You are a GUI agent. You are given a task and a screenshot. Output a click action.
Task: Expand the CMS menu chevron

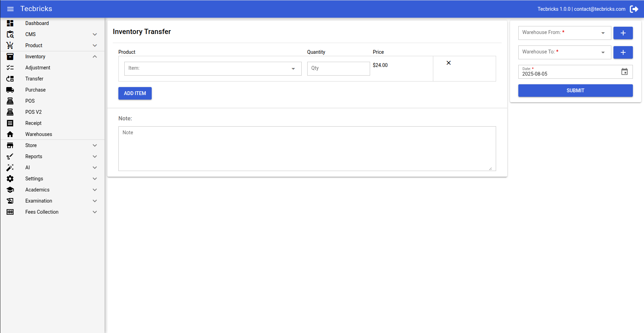coord(95,34)
